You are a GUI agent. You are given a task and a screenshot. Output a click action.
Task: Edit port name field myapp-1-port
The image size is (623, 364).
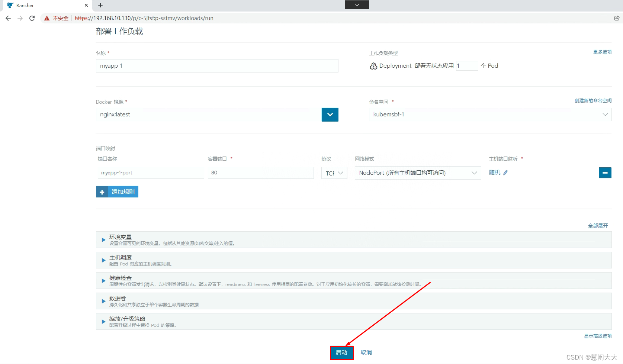pos(151,173)
